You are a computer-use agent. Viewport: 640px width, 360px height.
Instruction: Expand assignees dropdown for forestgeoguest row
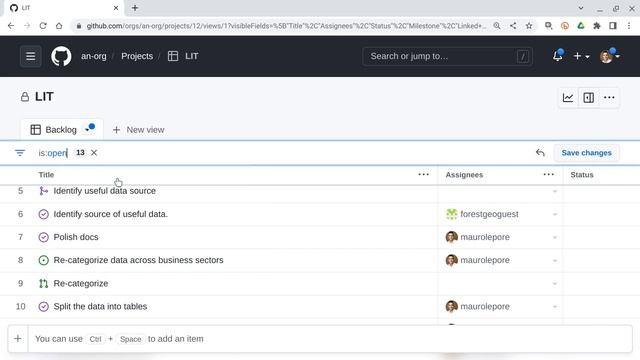555,214
